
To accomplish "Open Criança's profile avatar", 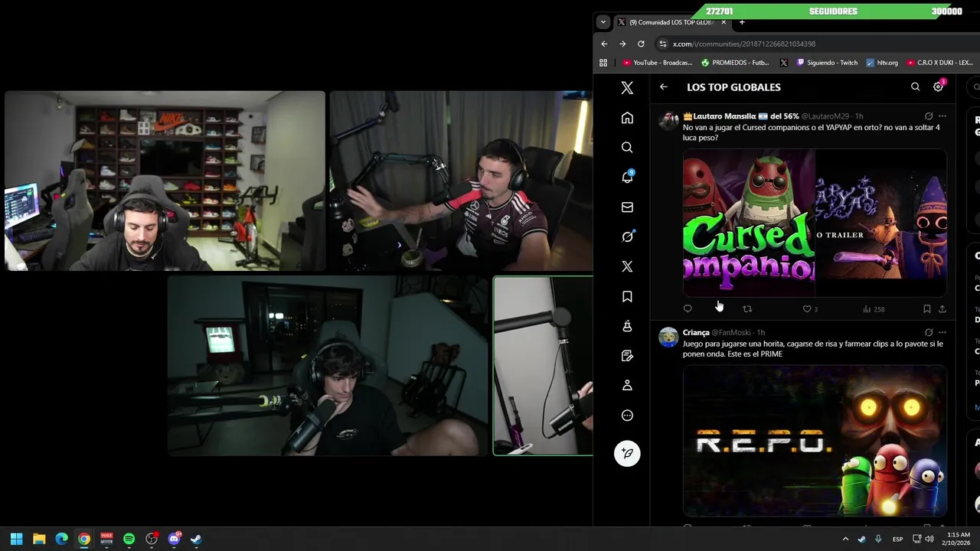I will pyautogui.click(x=668, y=337).
